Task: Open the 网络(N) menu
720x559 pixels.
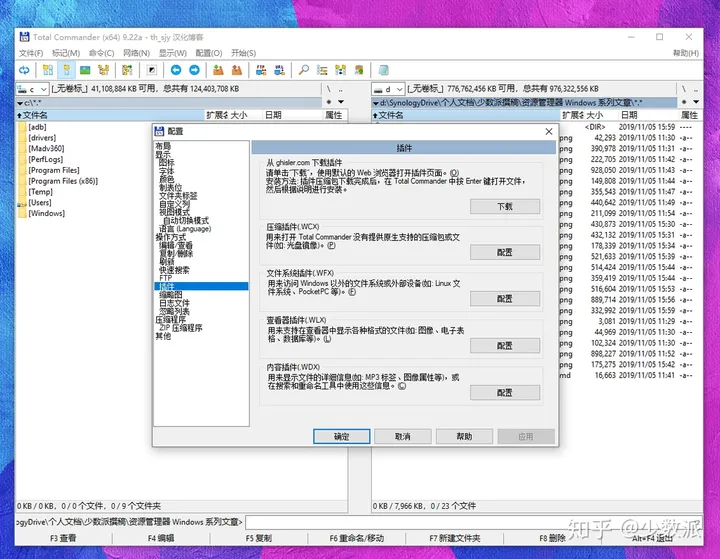Action: pyautogui.click(x=136, y=53)
